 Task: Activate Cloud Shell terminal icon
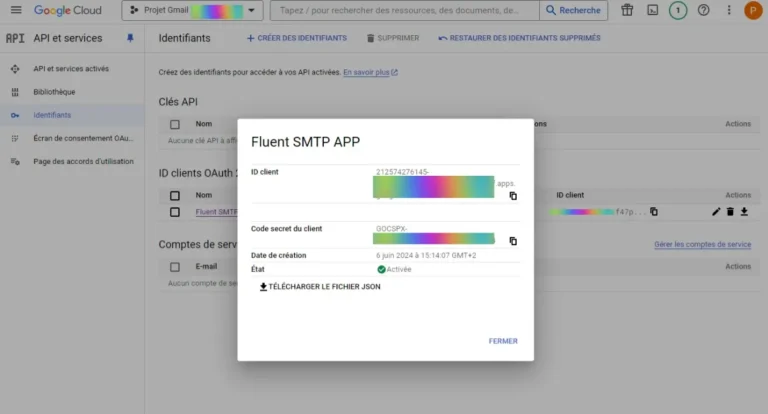tap(652, 10)
